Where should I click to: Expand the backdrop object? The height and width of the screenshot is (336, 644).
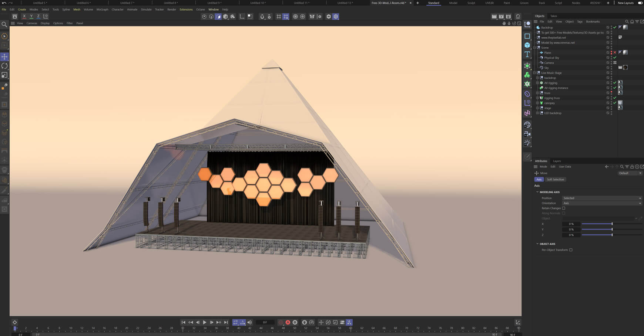click(537, 78)
